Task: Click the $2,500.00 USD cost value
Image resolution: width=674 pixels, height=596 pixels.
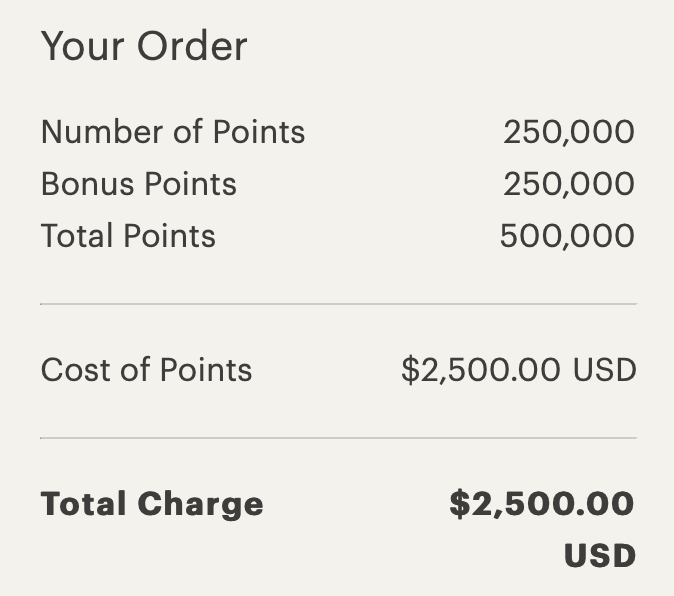Action: pos(518,370)
